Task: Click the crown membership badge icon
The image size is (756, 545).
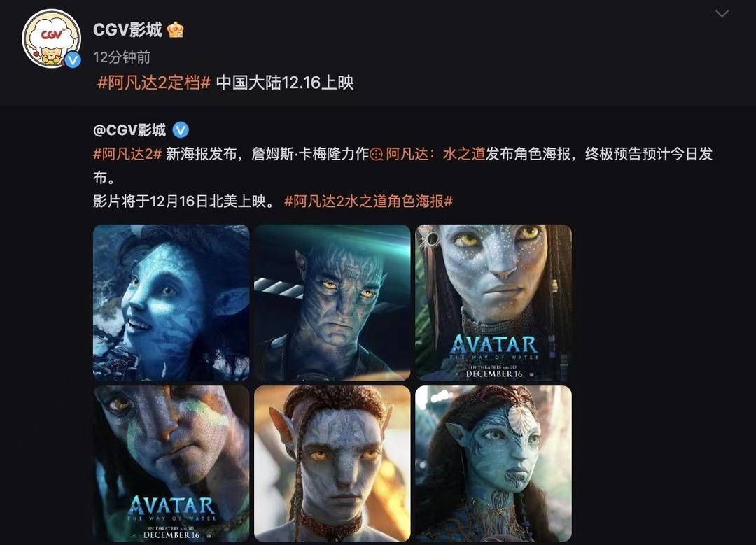Action: pos(176,30)
